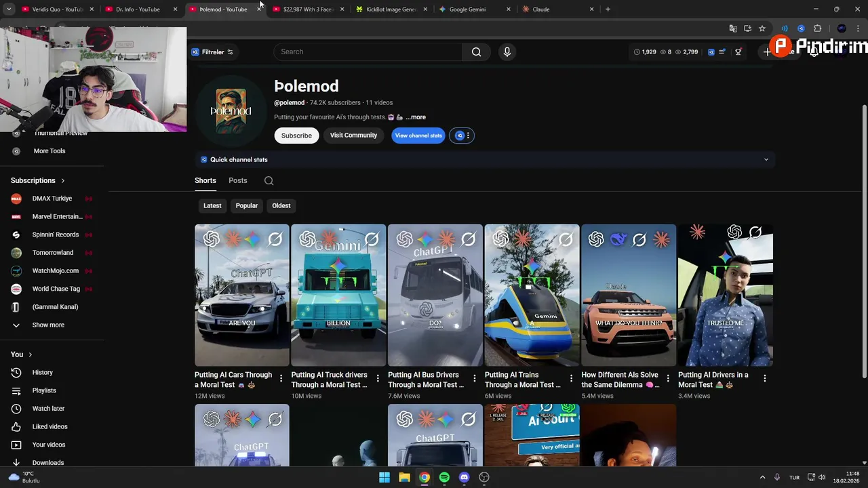Open options for How Different AIs Solve video
This screenshot has height=488, width=868.
(668, 378)
